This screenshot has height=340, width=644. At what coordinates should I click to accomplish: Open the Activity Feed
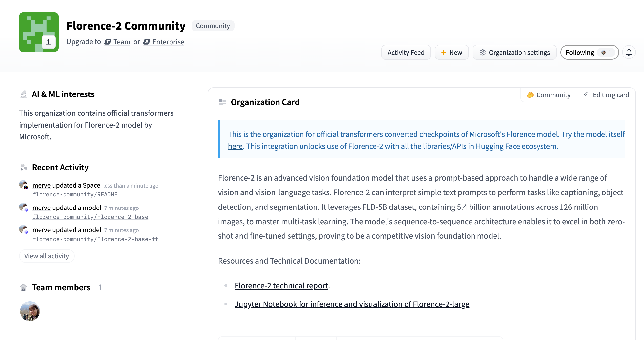click(x=406, y=52)
